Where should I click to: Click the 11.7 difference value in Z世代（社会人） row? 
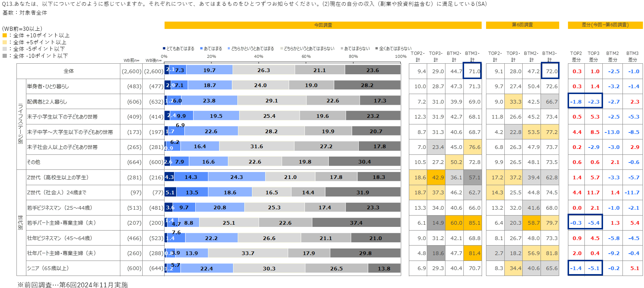[593, 192]
